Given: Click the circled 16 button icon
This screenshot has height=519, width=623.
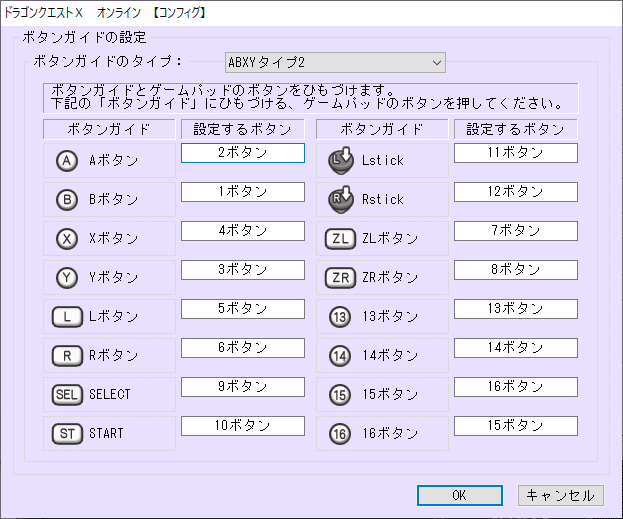Looking at the screenshot, I should (x=340, y=434).
